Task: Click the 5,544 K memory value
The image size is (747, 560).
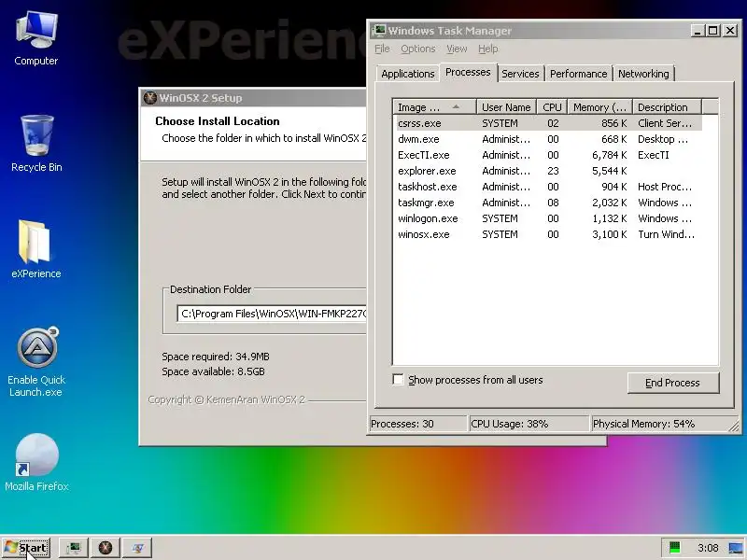Action: [x=610, y=171]
